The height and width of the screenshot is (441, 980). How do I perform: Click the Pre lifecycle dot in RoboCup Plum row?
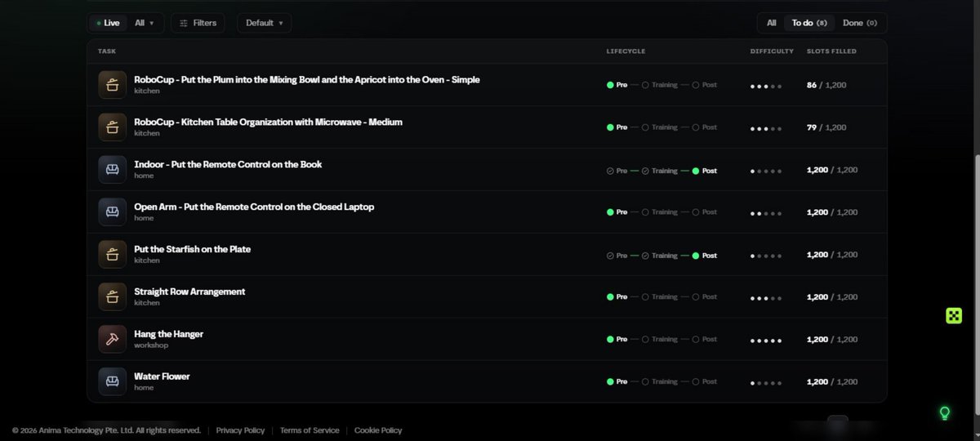click(x=610, y=85)
